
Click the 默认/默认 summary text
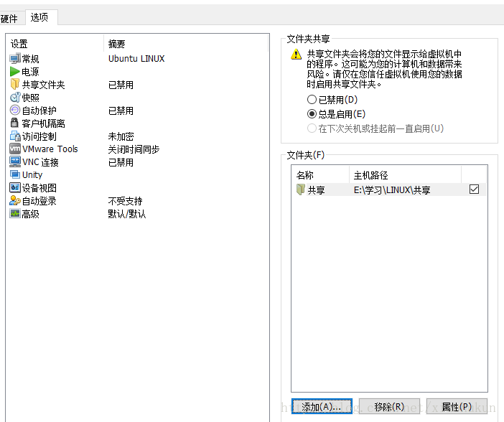[127, 214]
